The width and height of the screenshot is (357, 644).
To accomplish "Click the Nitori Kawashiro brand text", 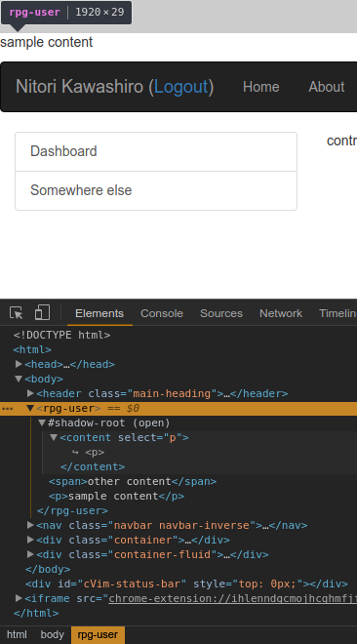I will 79,87.
